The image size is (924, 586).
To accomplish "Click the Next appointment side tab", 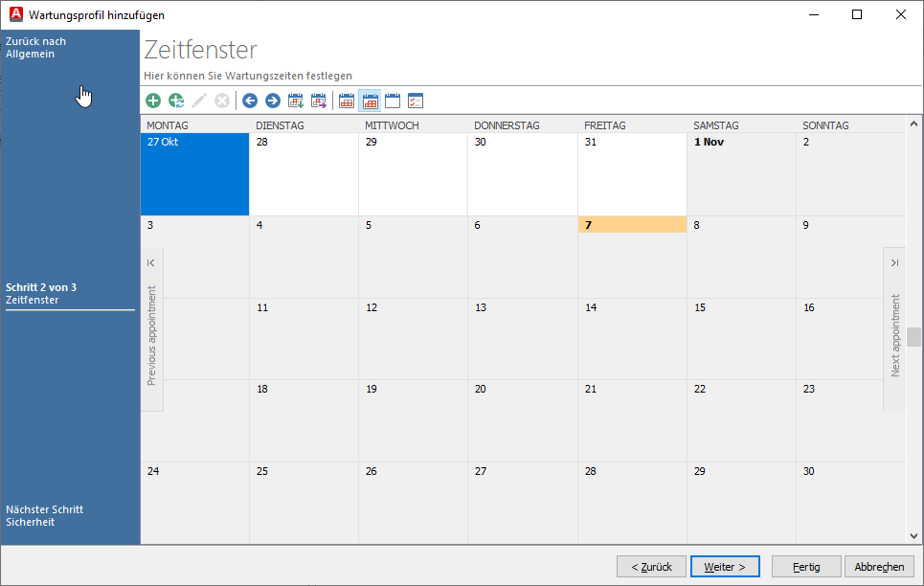I will [x=894, y=330].
